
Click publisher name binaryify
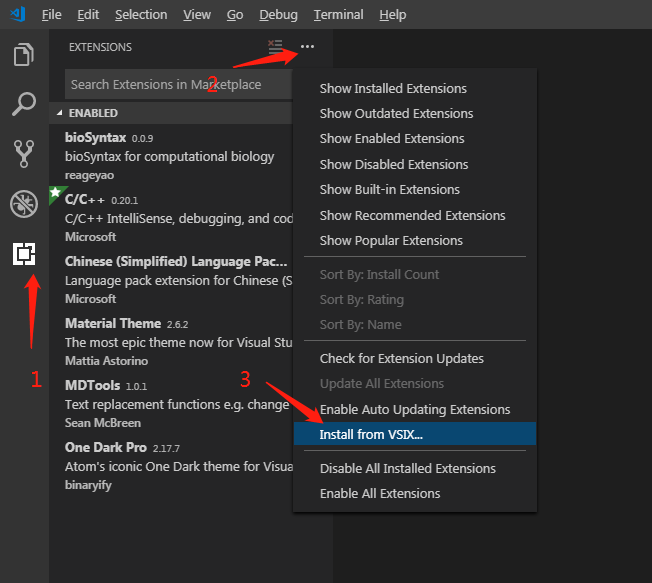[x=88, y=485]
